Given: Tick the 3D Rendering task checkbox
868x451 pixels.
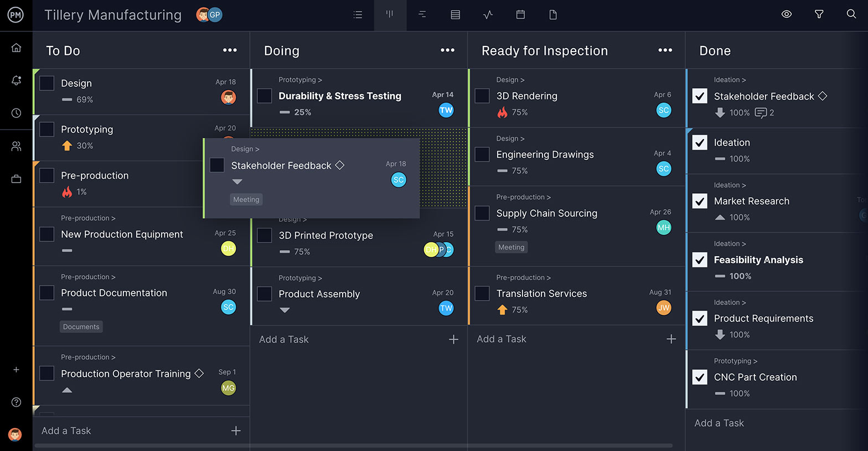Looking at the screenshot, I should [x=482, y=96].
